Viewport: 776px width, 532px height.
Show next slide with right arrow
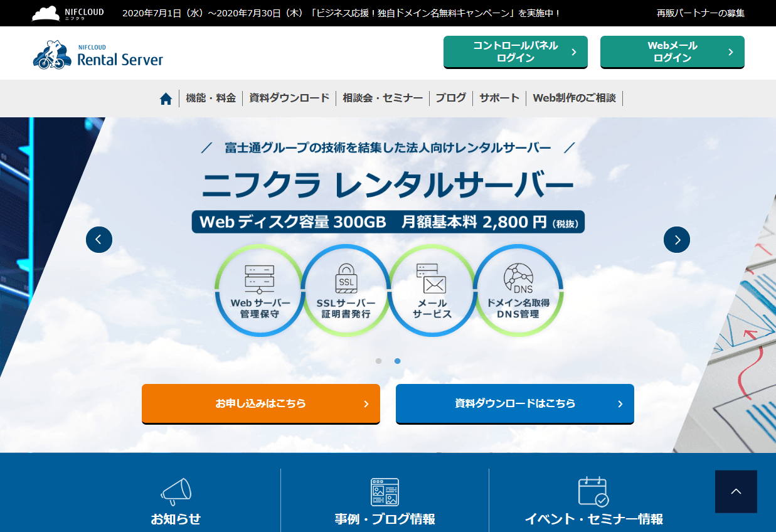677,240
